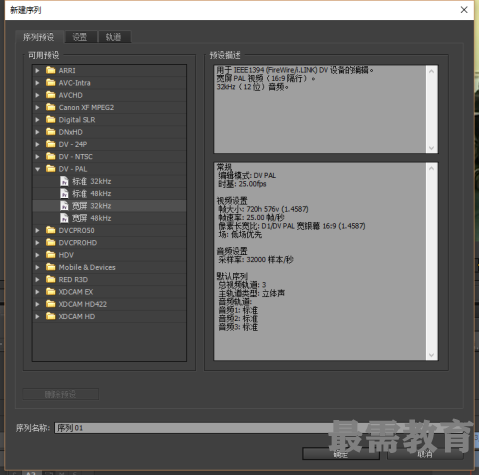Click the AVC-Intra folder icon

[51, 83]
